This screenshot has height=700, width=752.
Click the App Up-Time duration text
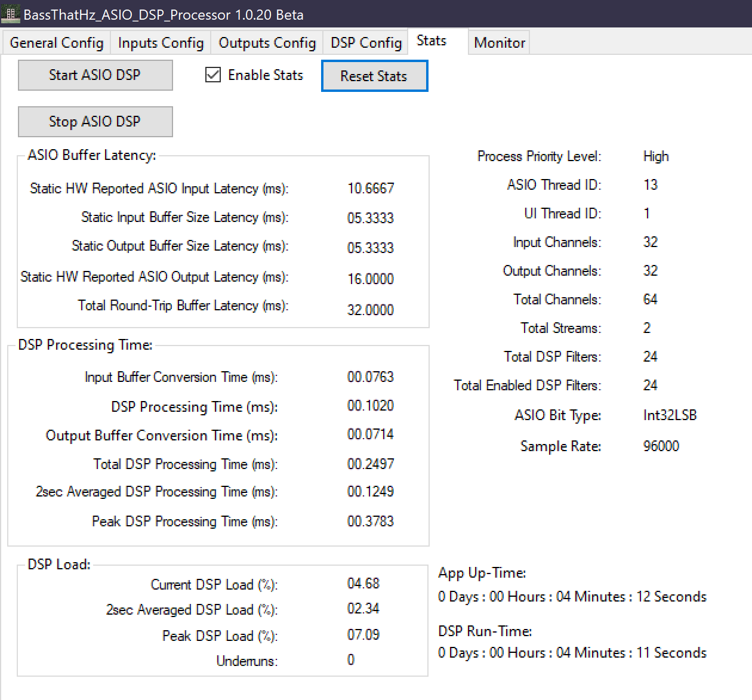pyautogui.click(x=572, y=597)
